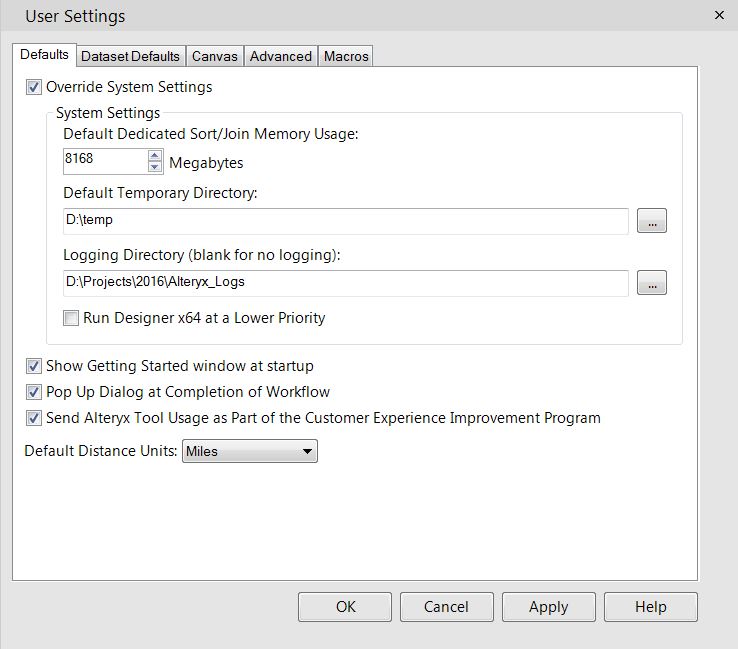Cancel the settings dialog
This screenshot has height=649, width=738.
point(446,607)
